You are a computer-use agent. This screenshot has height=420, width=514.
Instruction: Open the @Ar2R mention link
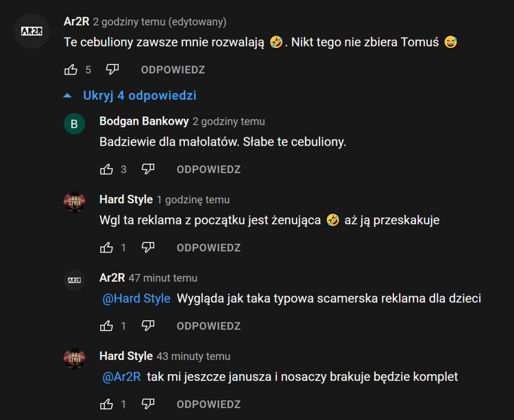121,377
